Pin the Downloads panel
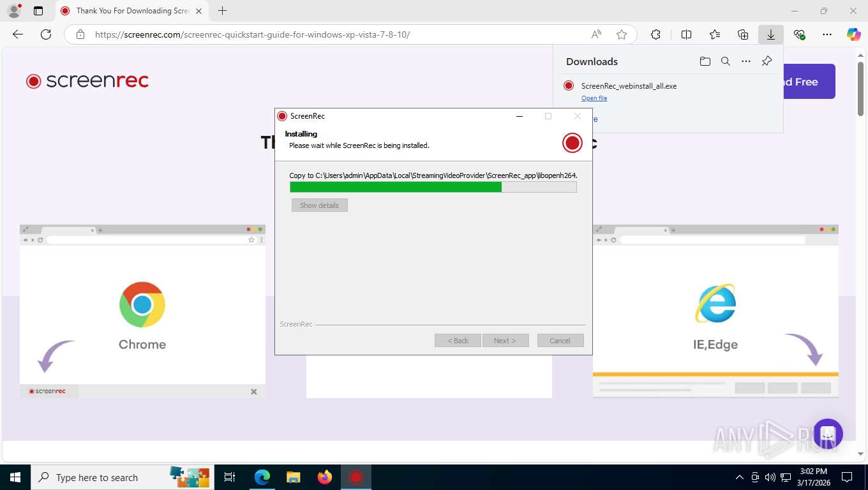 pos(767,61)
